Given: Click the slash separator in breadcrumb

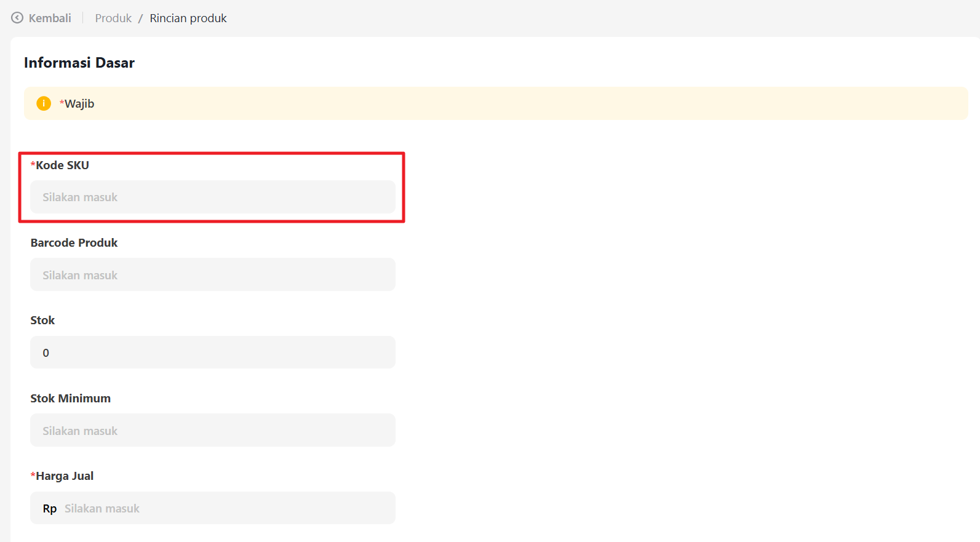Looking at the screenshot, I should coord(140,18).
